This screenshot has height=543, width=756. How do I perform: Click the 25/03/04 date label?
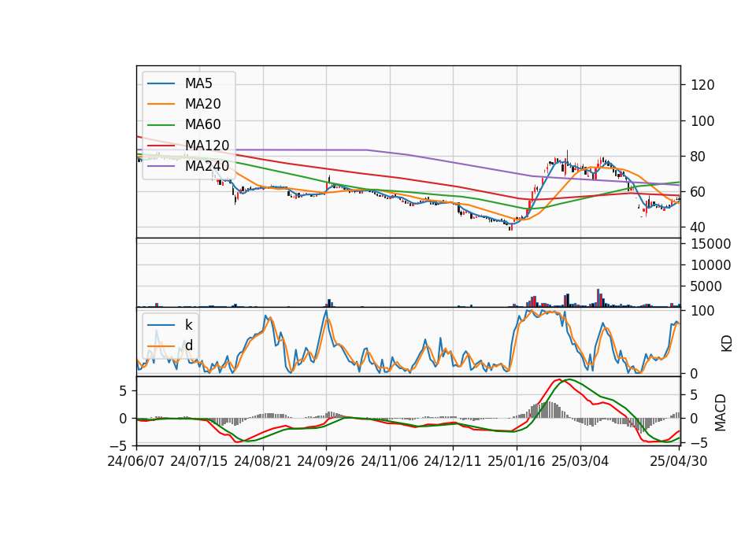[580, 461]
